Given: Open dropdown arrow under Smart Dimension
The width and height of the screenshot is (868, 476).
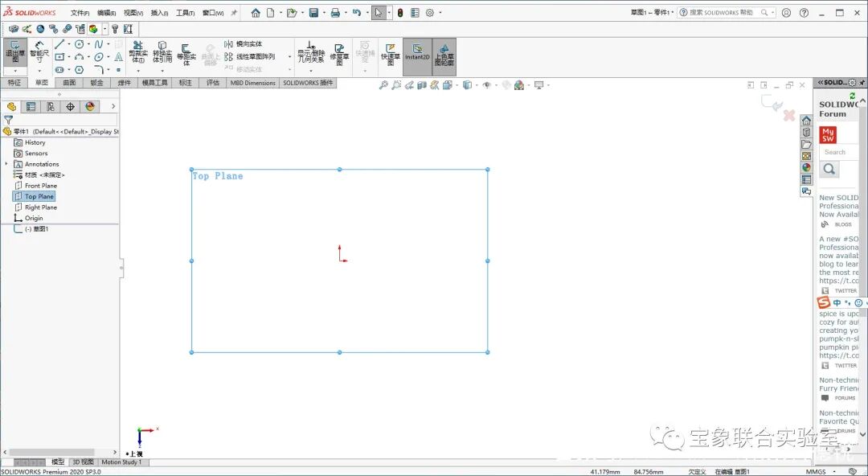Looking at the screenshot, I should click(39, 71).
